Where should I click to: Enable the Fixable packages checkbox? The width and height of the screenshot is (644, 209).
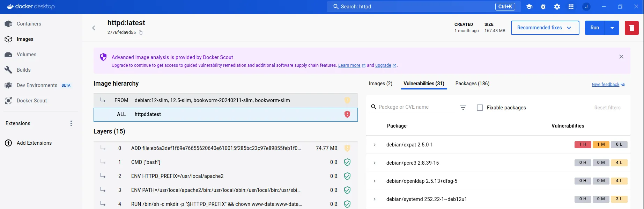tap(480, 108)
